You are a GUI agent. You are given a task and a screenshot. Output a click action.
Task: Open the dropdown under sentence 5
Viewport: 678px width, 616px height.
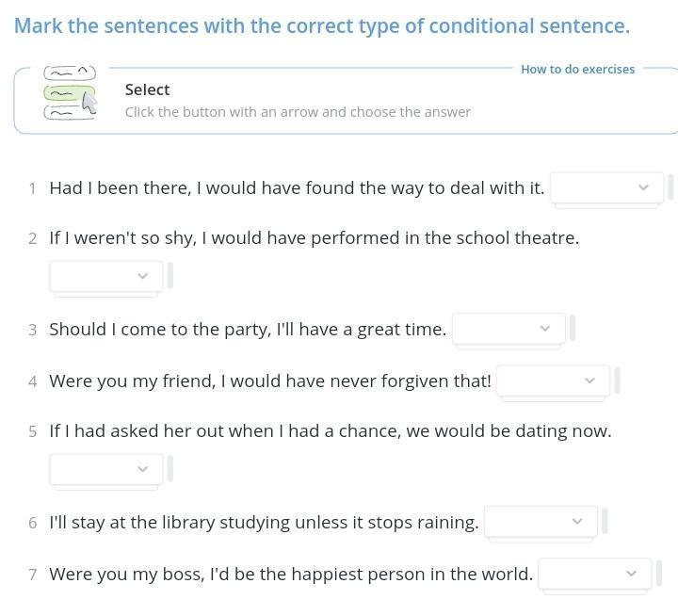coord(105,469)
